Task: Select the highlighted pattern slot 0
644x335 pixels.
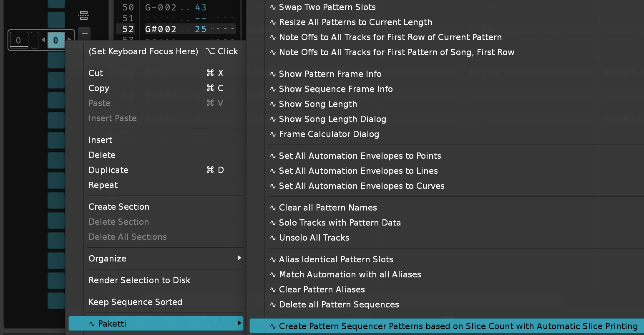Action: tap(55, 41)
